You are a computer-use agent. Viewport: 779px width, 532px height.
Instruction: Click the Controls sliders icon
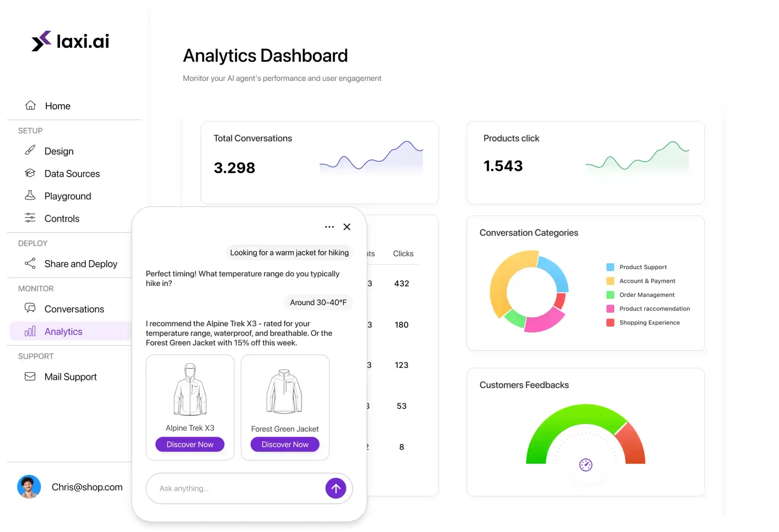30,218
